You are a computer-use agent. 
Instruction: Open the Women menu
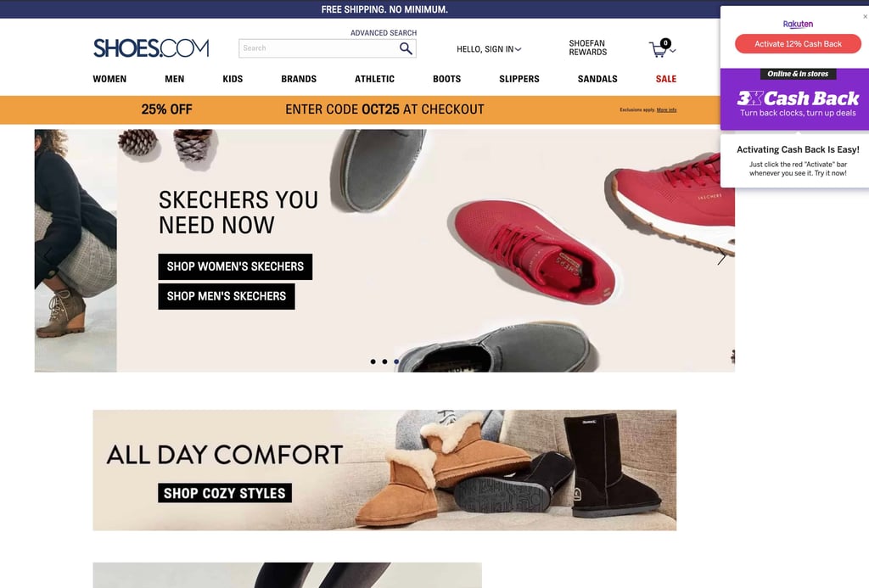(109, 79)
